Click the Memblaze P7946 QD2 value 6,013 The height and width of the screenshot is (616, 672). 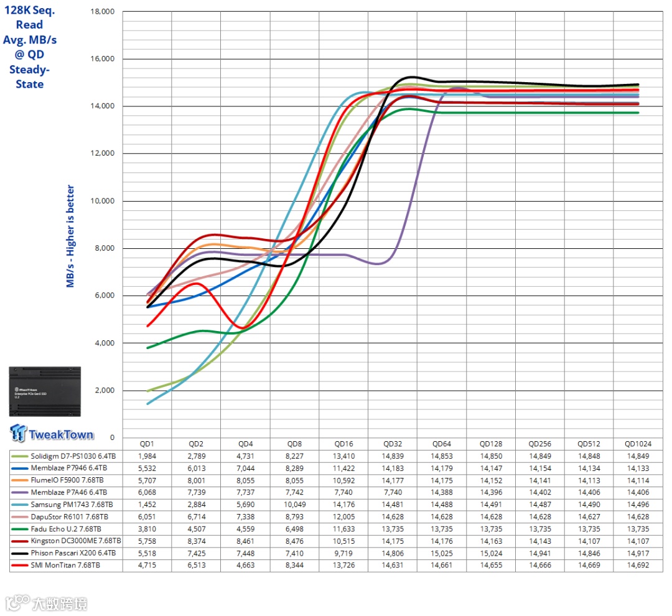[x=196, y=469]
